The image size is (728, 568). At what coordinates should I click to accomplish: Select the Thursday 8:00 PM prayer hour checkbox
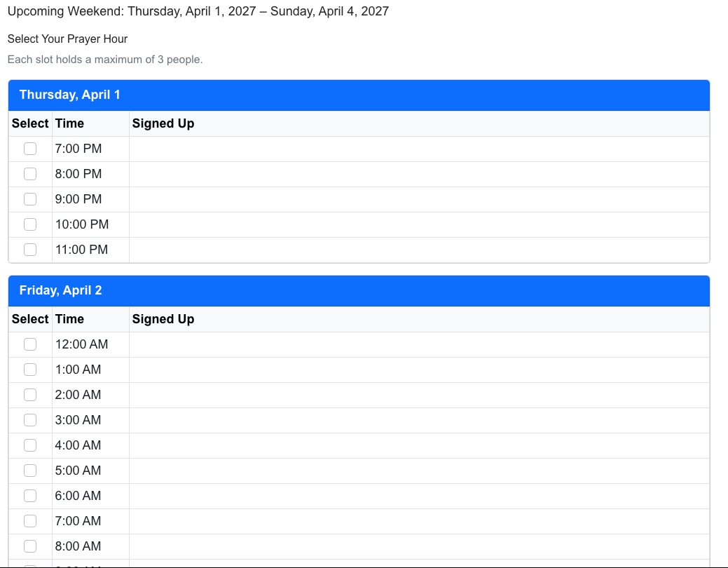(x=30, y=174)
